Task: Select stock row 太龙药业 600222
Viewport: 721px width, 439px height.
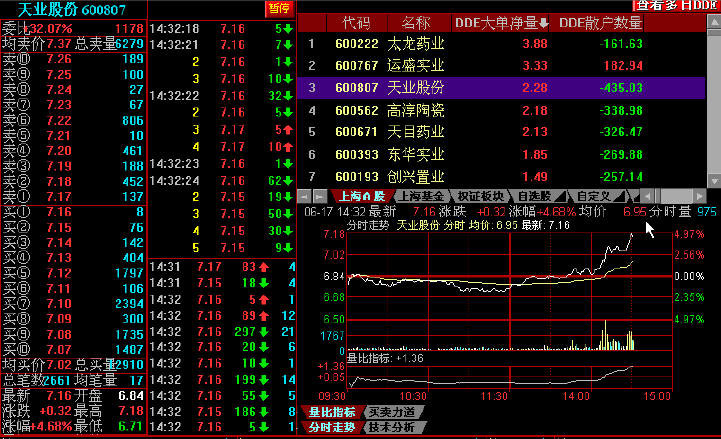Action: [x=420, y=44]
